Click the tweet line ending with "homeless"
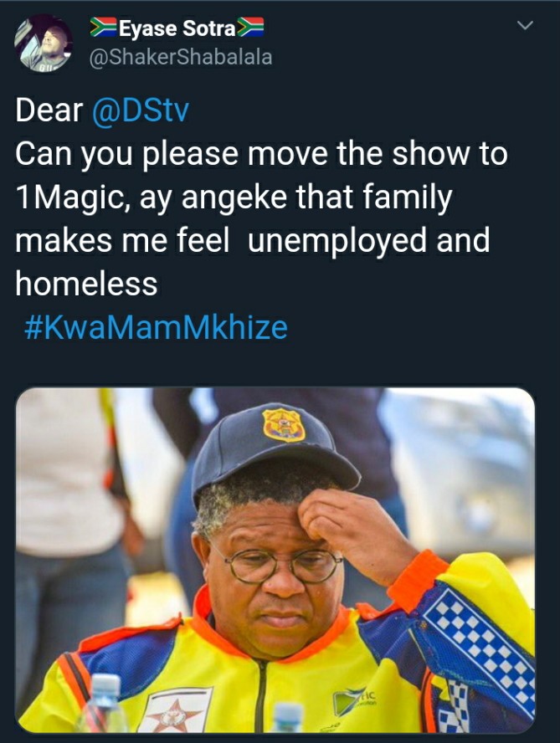 point(86,284)
